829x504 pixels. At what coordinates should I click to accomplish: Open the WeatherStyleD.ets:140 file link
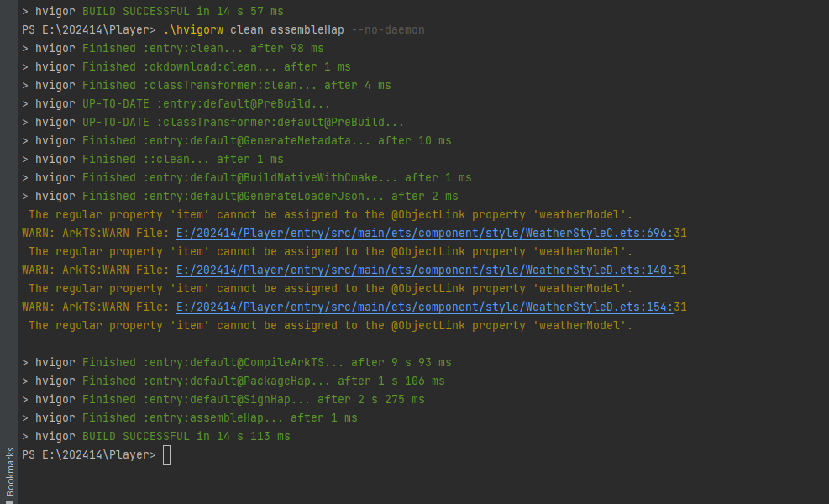pyautogui.click(x=424, y=270)
